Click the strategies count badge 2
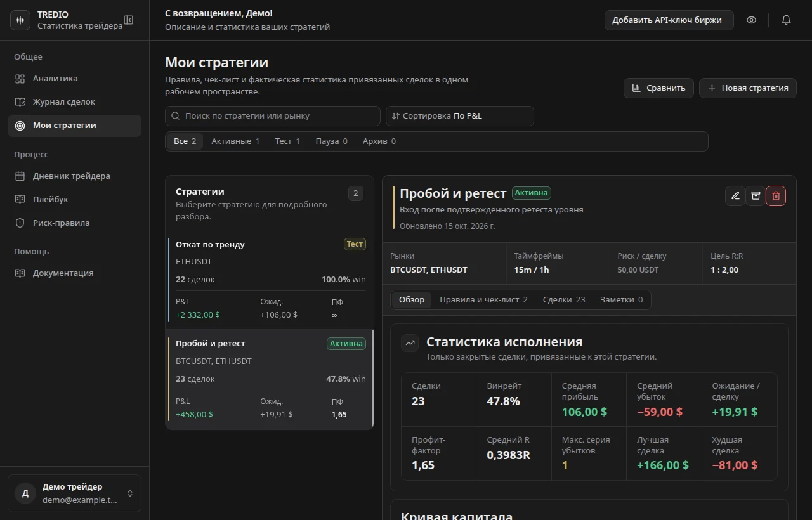This screenshot has width=812, height=520. pos(356,193)
